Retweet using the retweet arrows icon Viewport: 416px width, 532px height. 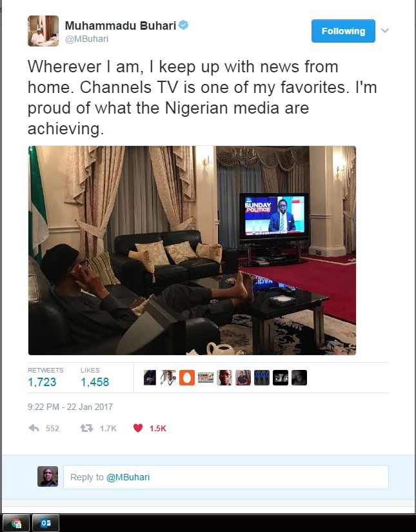click(x=86, y=428)
